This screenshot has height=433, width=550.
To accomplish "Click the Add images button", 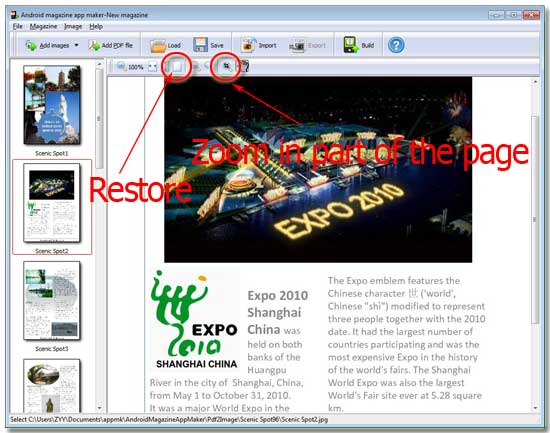I will click(47, 45).
